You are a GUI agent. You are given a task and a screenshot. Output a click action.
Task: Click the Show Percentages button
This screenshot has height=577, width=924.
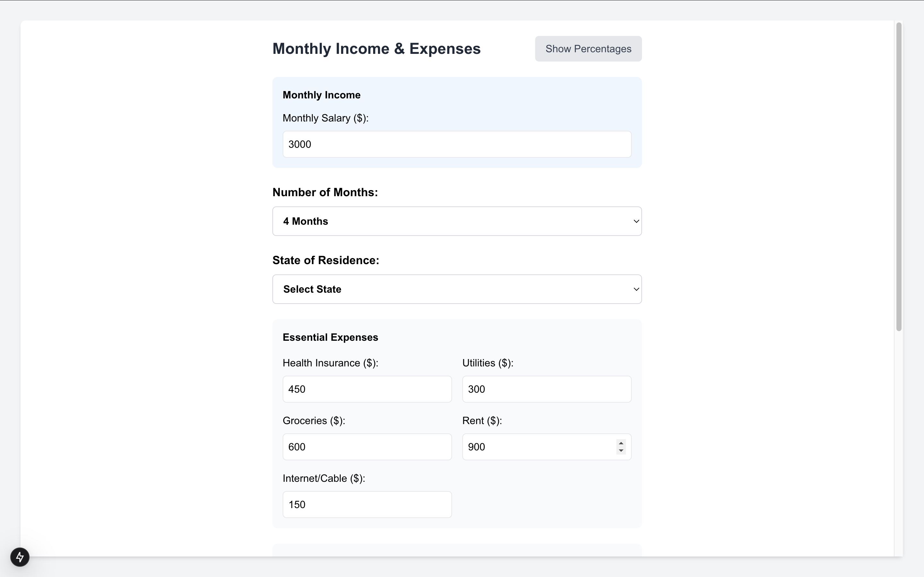[x=588, y=49]
